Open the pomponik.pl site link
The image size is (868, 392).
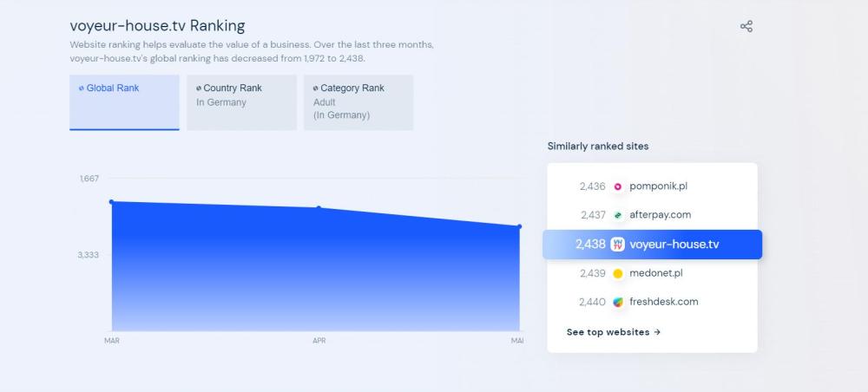[x=658, y=186]
